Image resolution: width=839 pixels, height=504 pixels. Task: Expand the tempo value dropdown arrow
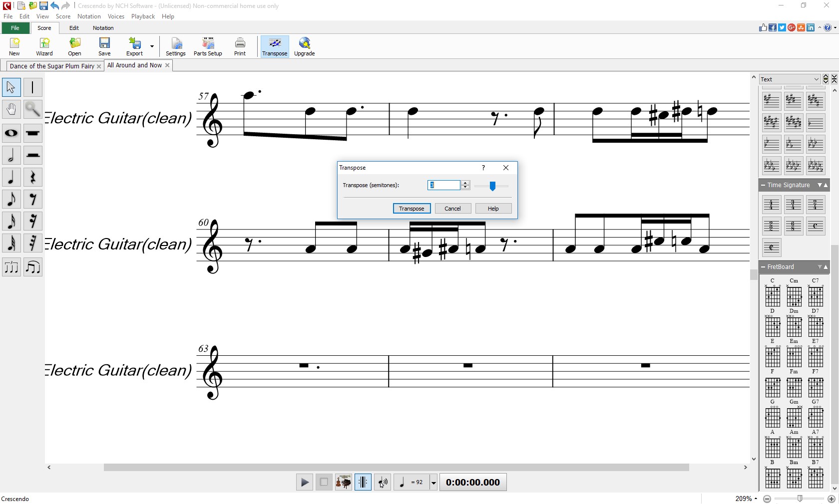point(433,482)
